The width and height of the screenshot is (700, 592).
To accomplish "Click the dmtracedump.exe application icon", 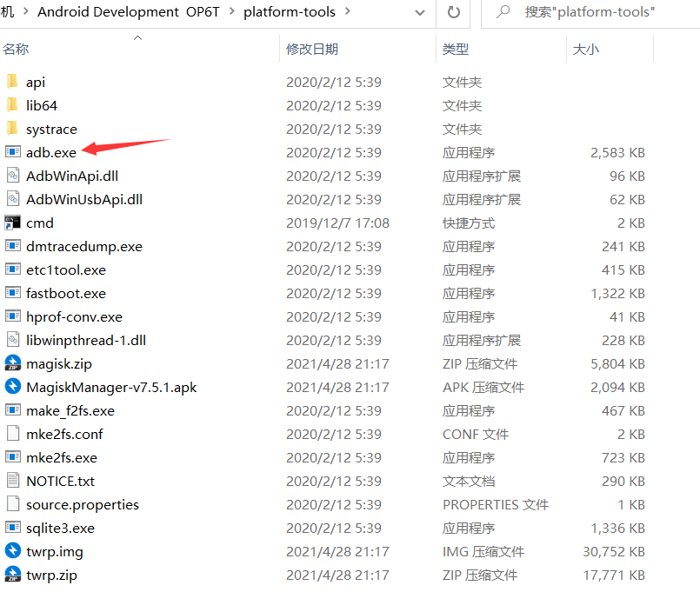I will coord(13,245).
